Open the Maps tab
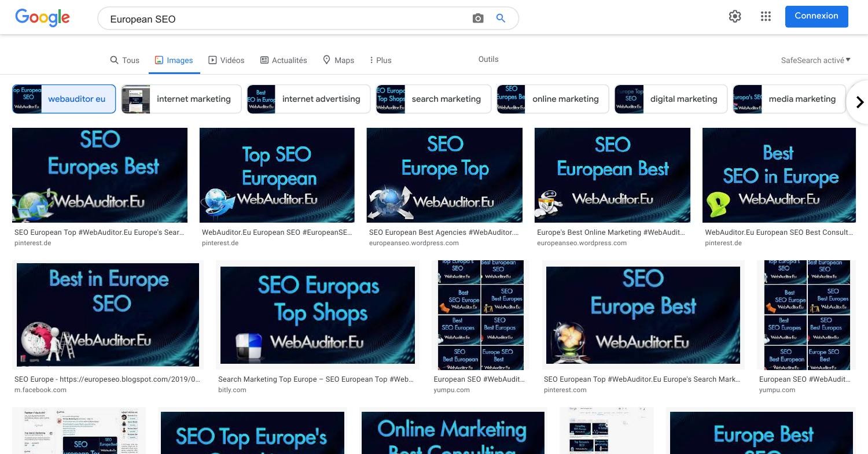The width and height of the screenshot is (868, 454). click(x=338, y=60)
